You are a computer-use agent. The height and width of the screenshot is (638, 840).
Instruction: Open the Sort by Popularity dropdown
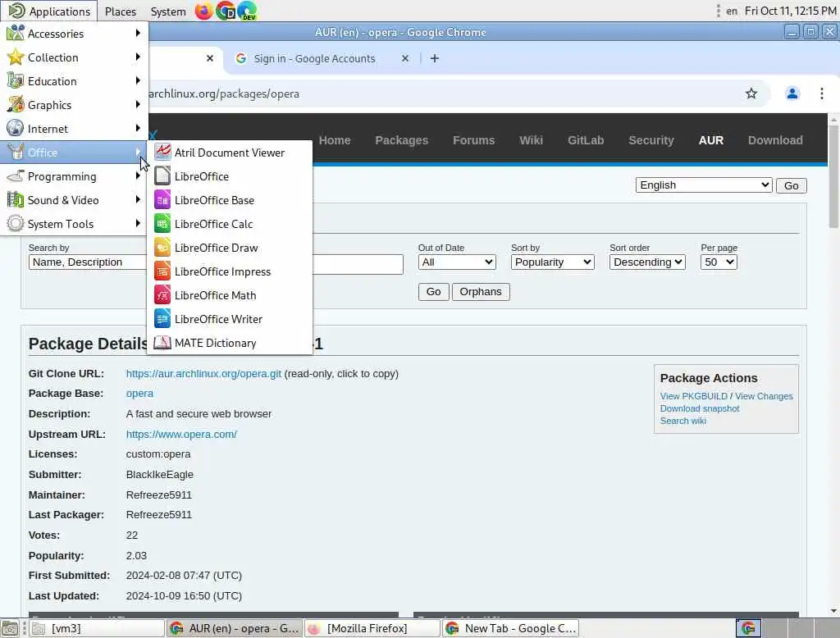(x=552, y=262)
